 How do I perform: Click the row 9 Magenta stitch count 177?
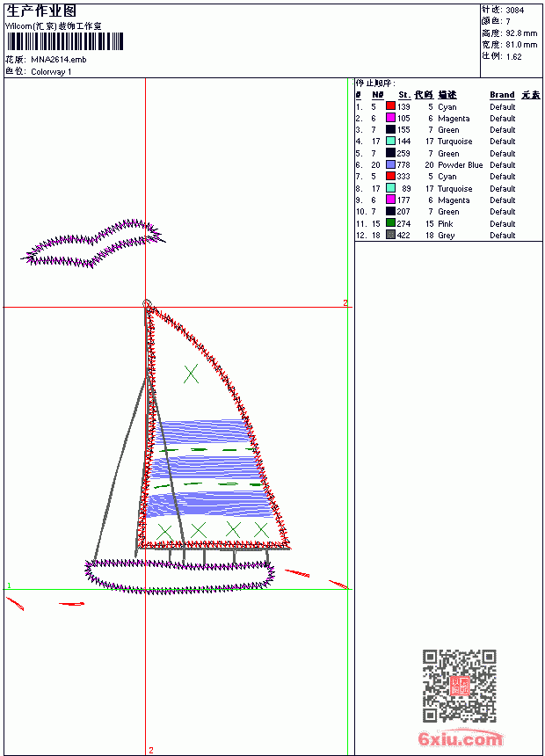(x=403, y=200)
